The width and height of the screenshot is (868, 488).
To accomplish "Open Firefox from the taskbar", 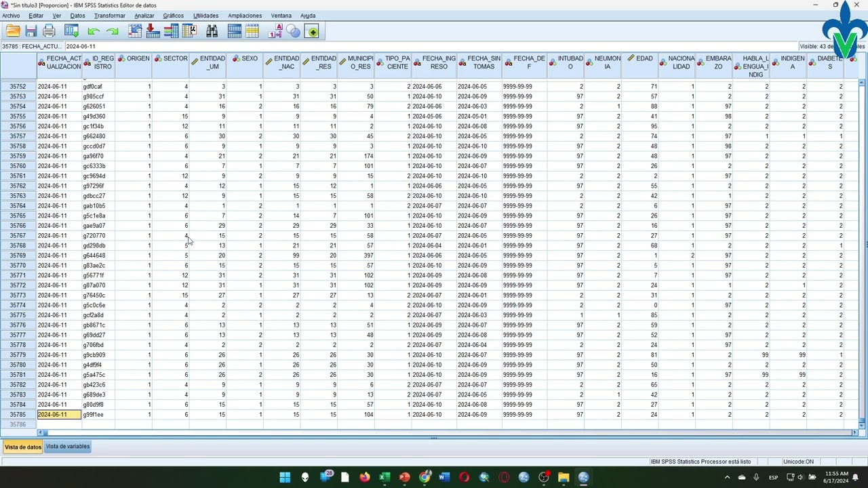I will tap(365, 477).
